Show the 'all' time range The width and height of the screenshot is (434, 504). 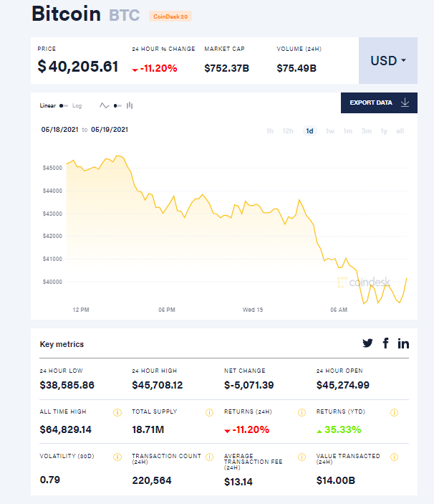(x=400, y=130)
